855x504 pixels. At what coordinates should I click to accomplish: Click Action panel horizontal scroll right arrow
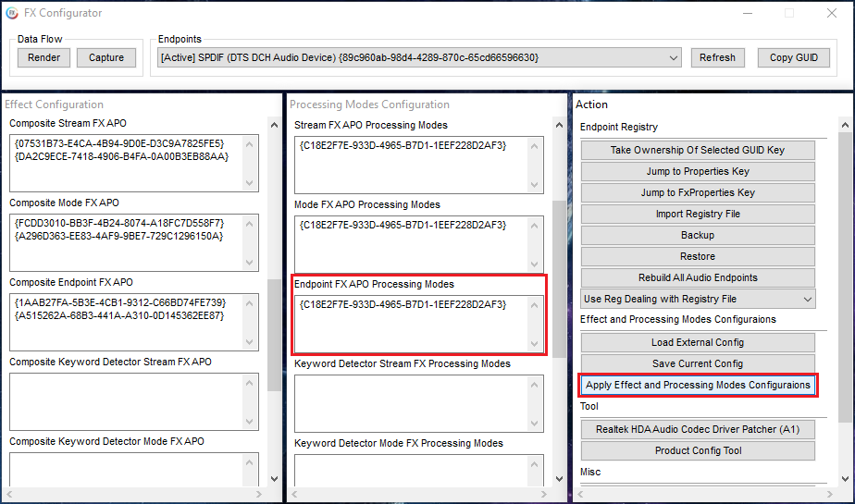(x=830, y=494)
